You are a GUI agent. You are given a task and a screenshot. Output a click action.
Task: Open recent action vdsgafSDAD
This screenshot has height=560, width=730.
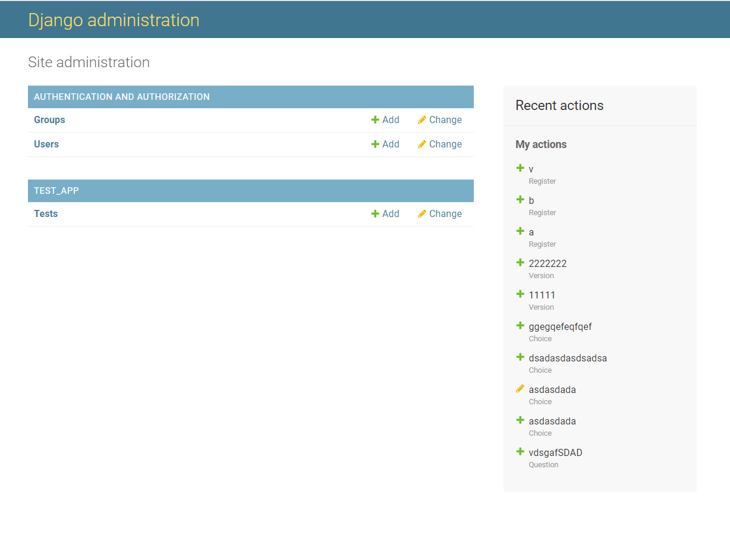click(555, 453)
